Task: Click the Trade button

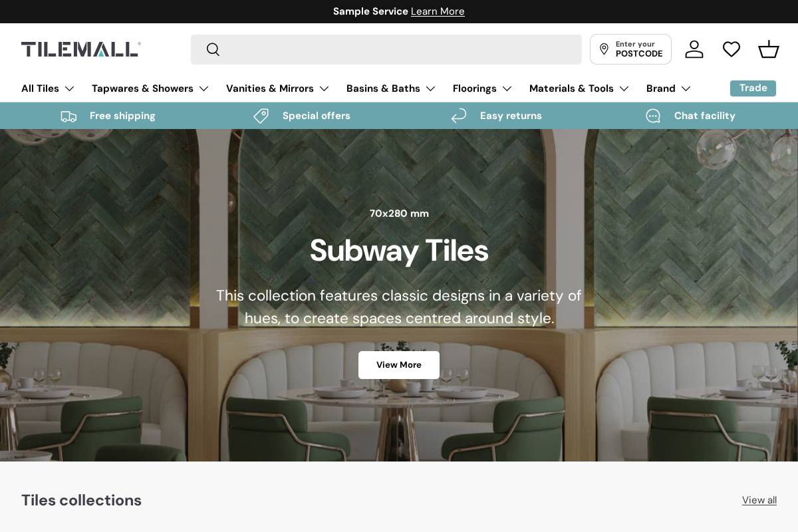Action: [753, 88]
